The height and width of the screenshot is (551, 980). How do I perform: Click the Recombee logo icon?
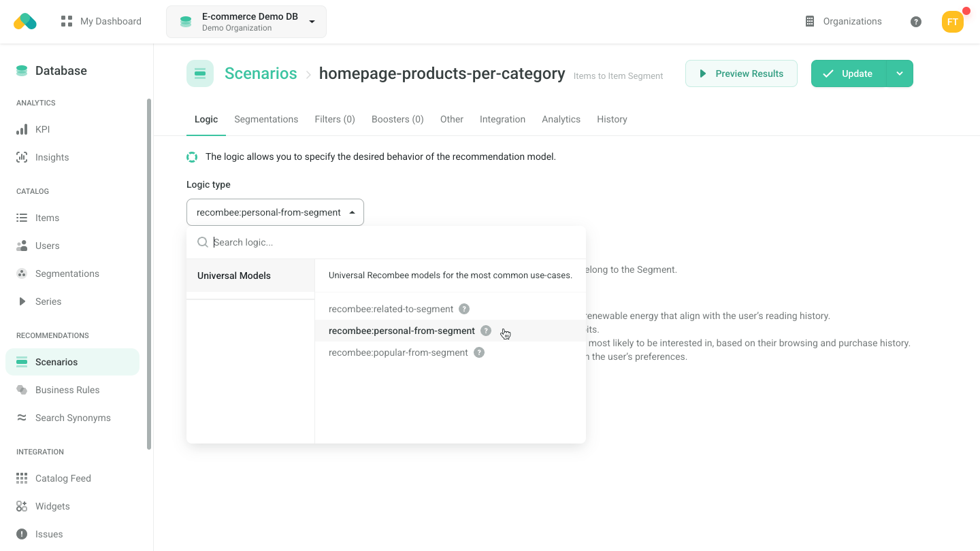25,21
